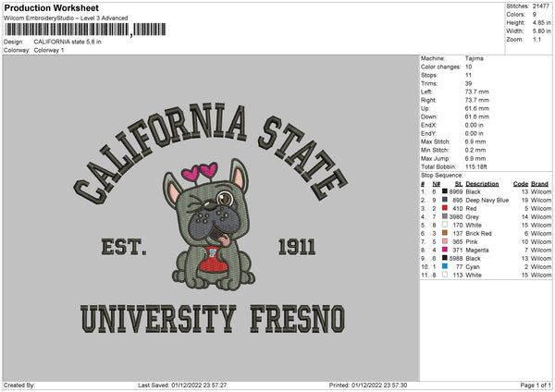Image resolution: width=555 pixels, height=392 pixels.
Task: Click the Colors value 9
Action: tap(535, 15)
